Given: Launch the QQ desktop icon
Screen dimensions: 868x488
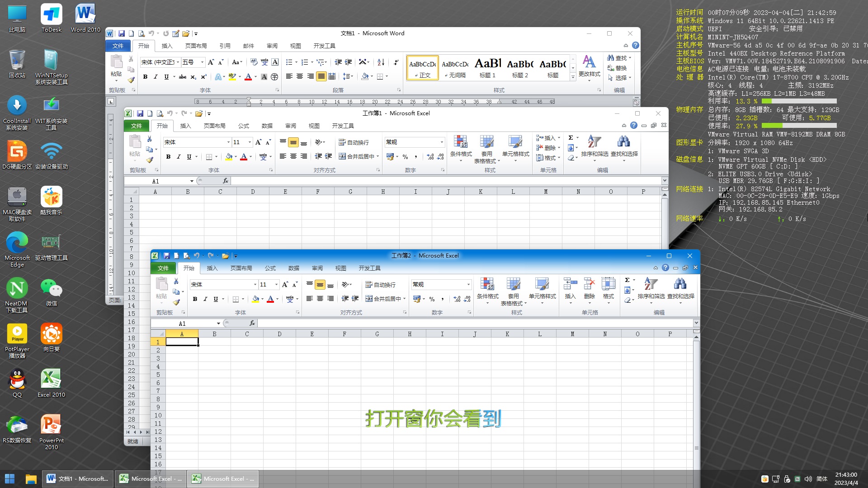Looking at the screenshot, I should click(17, 383).
